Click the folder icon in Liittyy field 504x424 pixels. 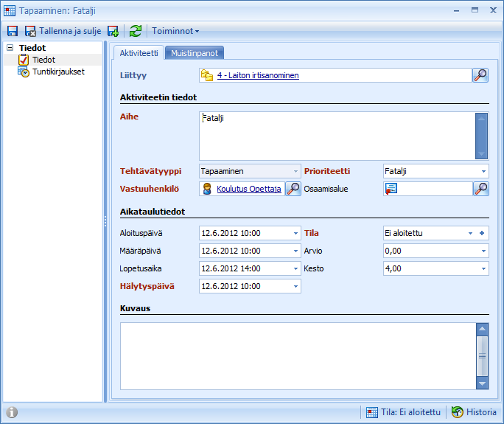[x=207, y=76]
